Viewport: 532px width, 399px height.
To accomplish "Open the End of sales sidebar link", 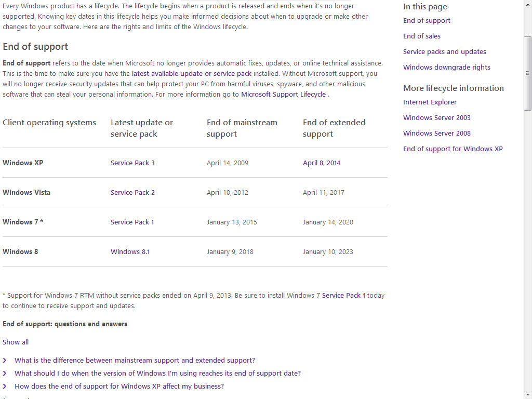I will [422, 36].
